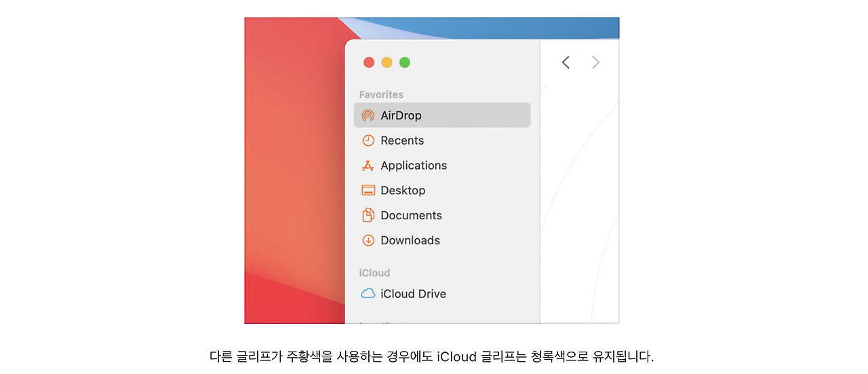The image size is (868, 374).
Task: Select the Applications label
Action: (414, 166)
